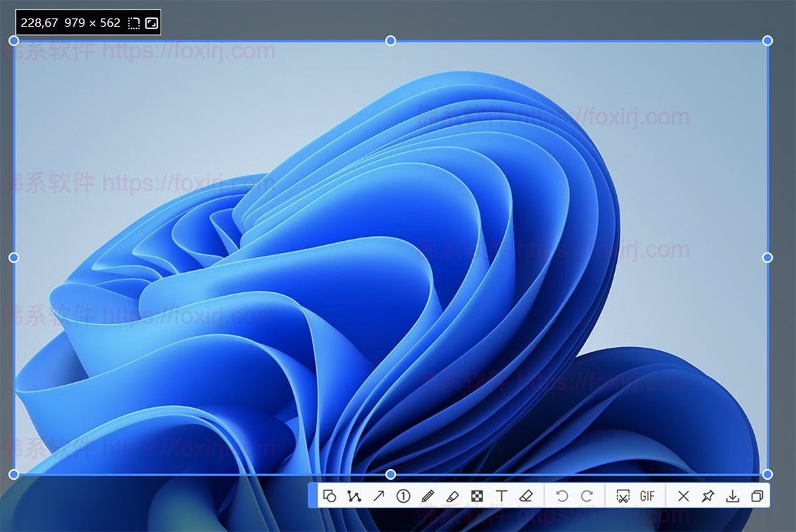Click the top-center selection handle

[x=389, y=41]
